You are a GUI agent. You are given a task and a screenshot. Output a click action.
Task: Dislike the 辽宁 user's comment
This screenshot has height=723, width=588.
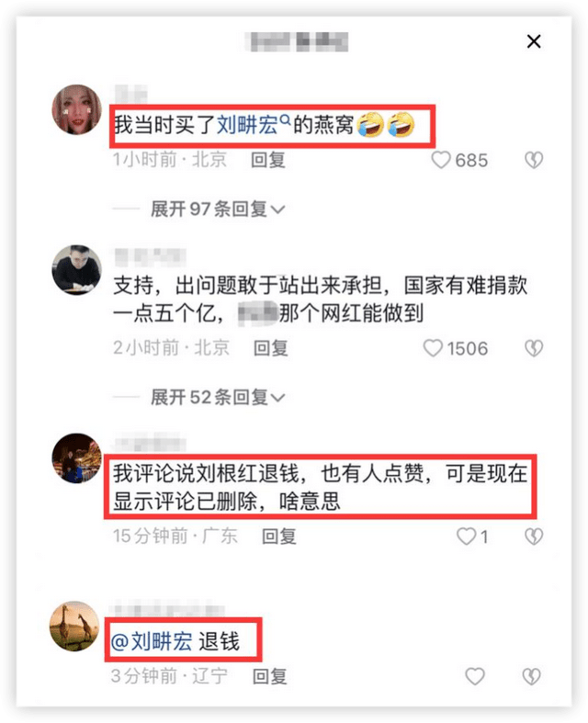tap(531, 676)
